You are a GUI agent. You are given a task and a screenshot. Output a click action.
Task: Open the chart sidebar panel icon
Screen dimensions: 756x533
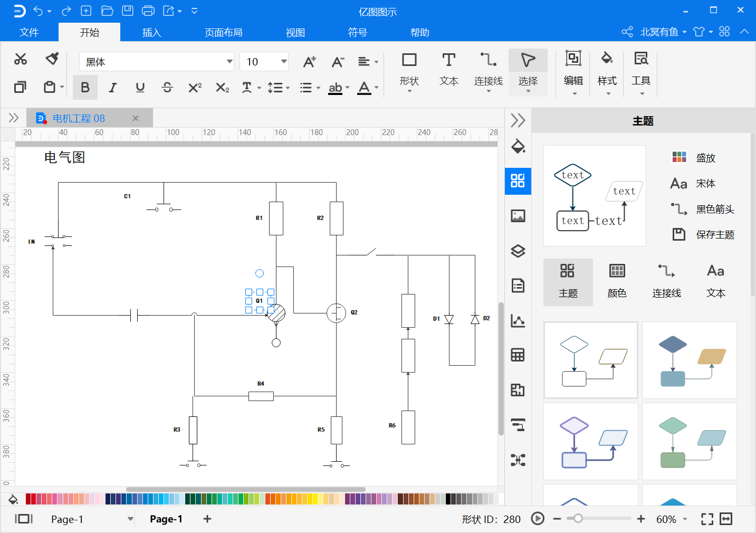point(518,320)
